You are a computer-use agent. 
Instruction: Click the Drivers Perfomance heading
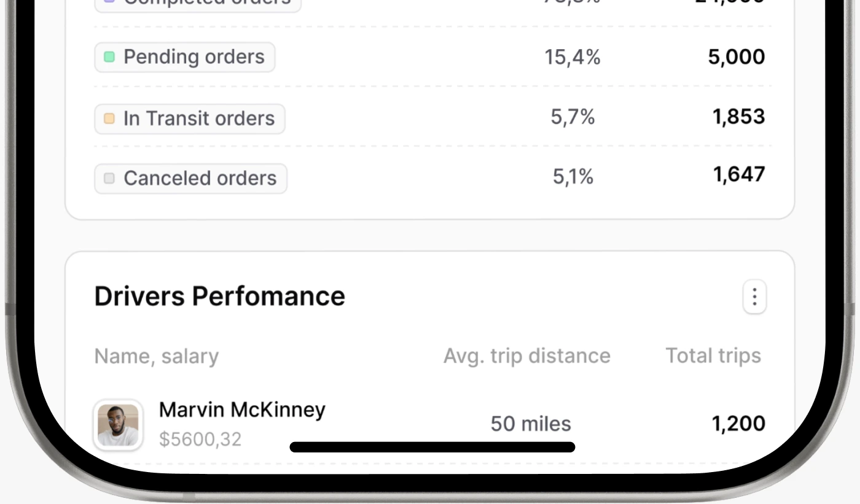click(220, 296)
